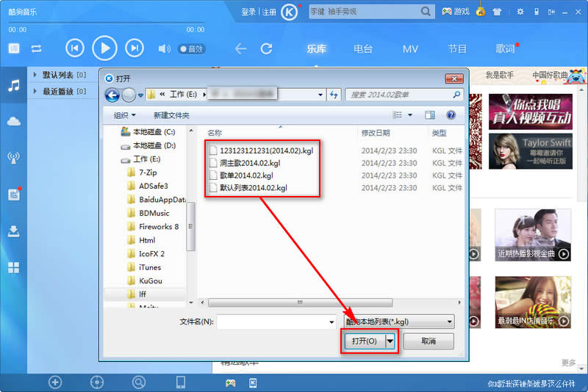Click the play button in player controls
Screen dimensions: 588x392
pyautogui.click(x=104, y=48)
